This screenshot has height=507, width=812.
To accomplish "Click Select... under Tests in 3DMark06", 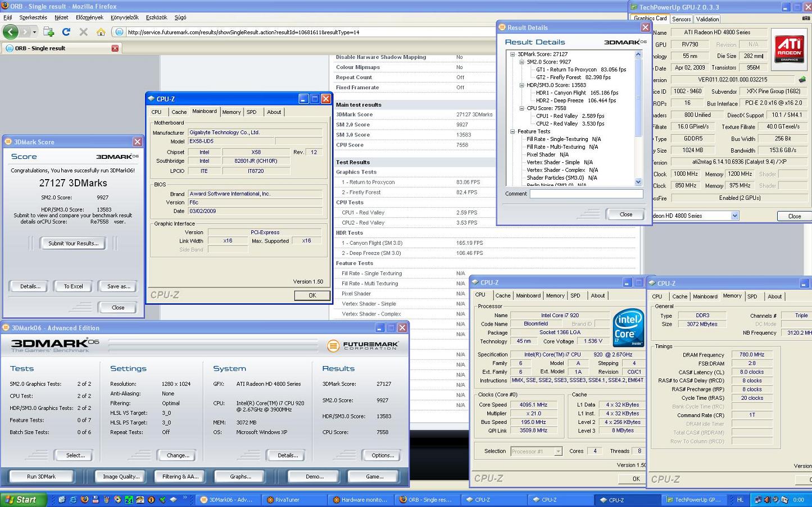I will tap(75, 455).
